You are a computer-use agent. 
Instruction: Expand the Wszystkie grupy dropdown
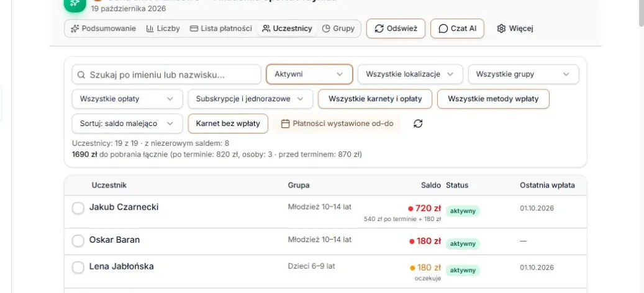point(524,74)
